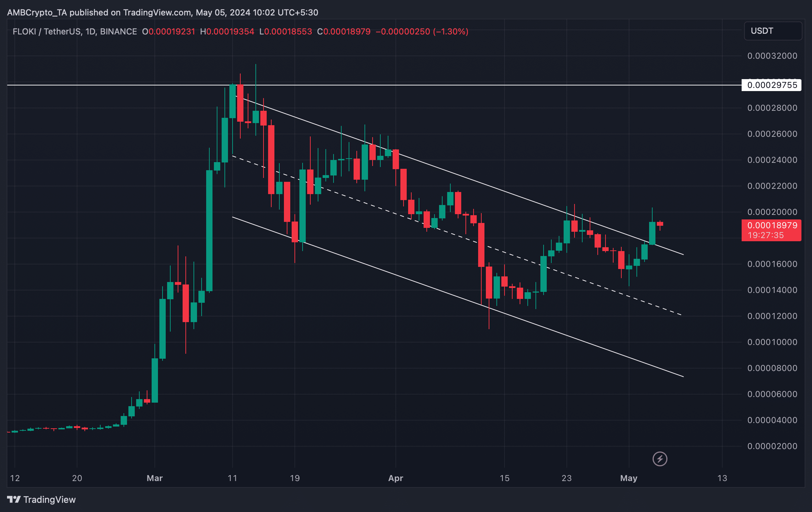Click the 0.00006000 price axis label
The image size is (812, 512).
(772, 394)
